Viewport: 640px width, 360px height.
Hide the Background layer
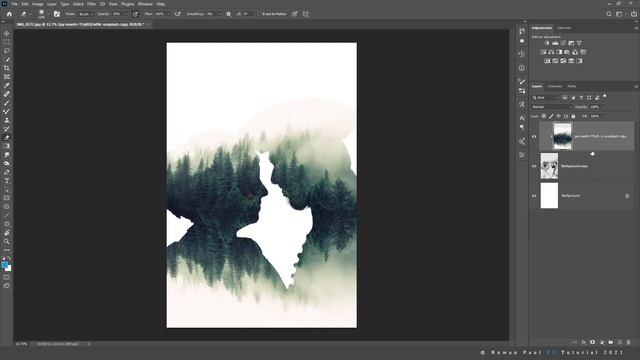tap(534, 196)
